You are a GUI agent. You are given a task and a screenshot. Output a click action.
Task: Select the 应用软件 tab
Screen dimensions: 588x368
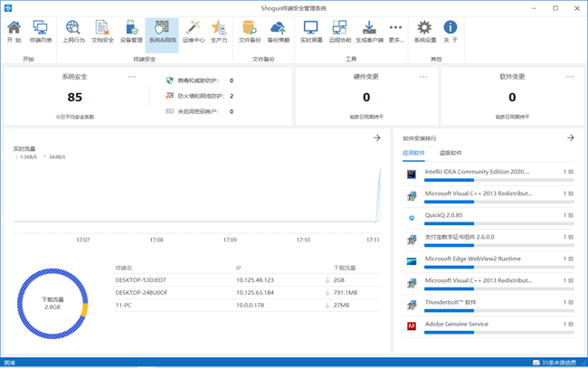[413, 154]
